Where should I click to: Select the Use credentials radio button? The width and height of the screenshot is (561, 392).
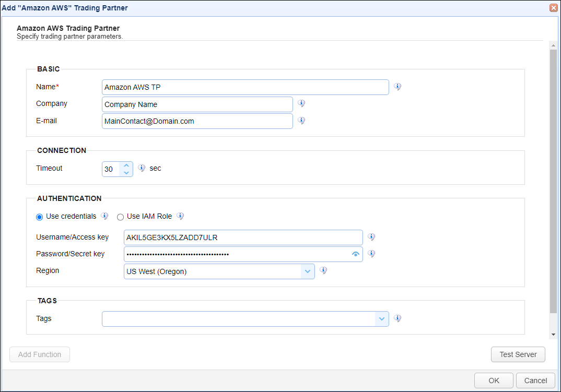39,217
